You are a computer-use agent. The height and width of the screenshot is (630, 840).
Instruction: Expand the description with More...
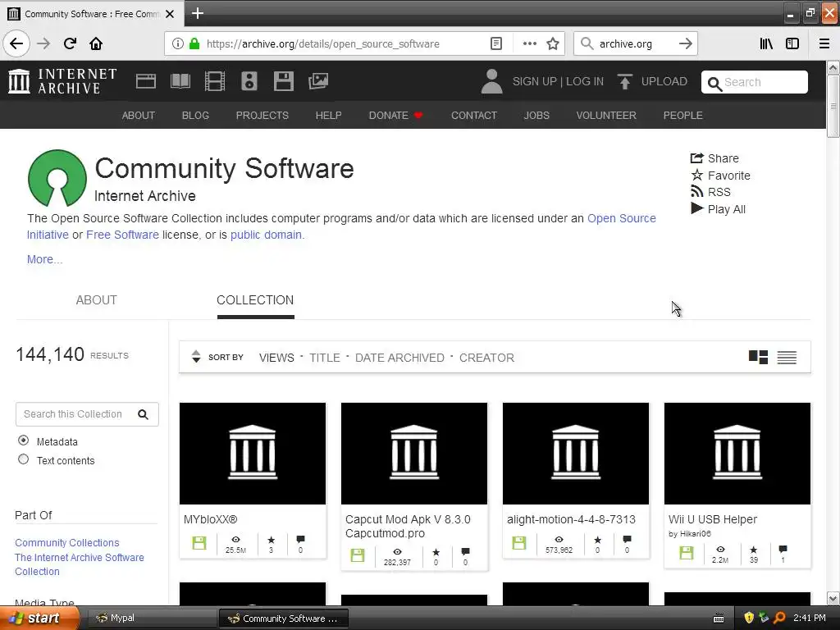point(44,259)
